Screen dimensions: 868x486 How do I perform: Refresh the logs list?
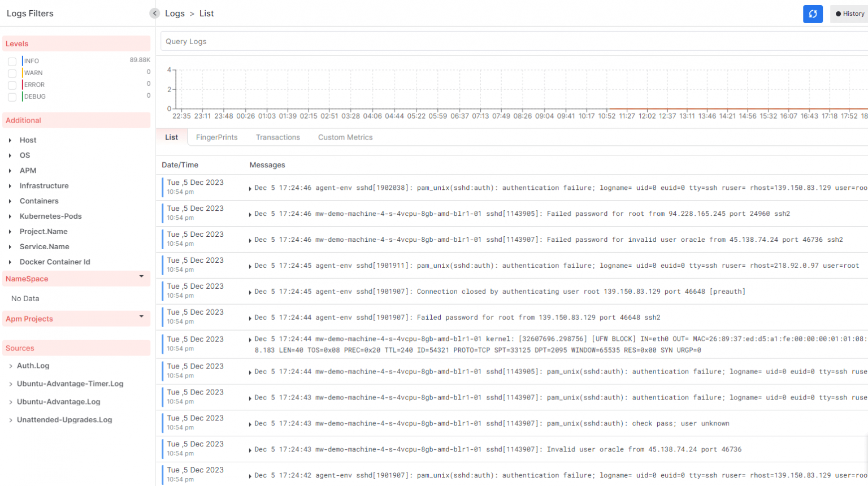[x=813, y=14]
